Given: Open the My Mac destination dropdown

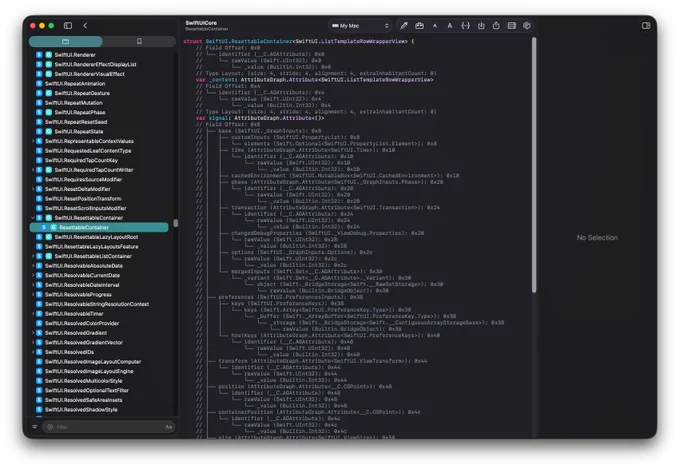Looking at the screenshot, I should tap(360, 26).
